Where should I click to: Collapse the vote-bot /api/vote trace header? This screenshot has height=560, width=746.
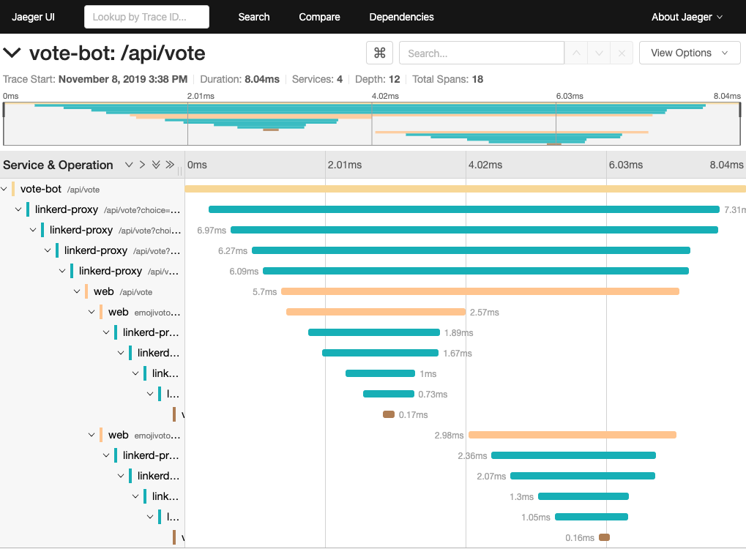click(12, 53)
